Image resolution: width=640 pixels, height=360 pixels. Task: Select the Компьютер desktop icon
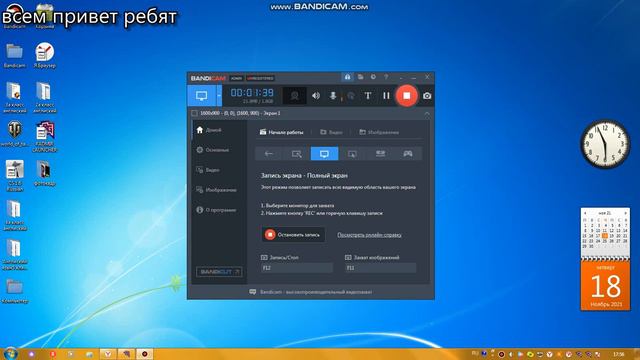coord(15,291)
